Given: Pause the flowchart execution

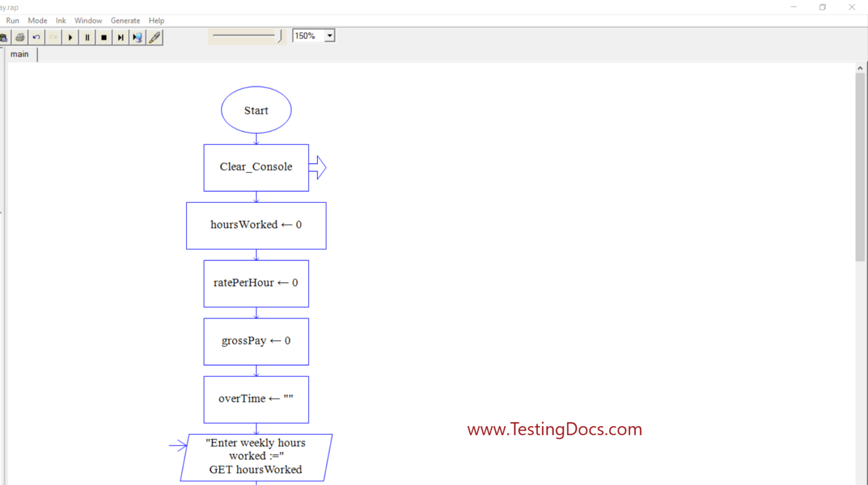Looking at the screenshot, I should [86, 37].
